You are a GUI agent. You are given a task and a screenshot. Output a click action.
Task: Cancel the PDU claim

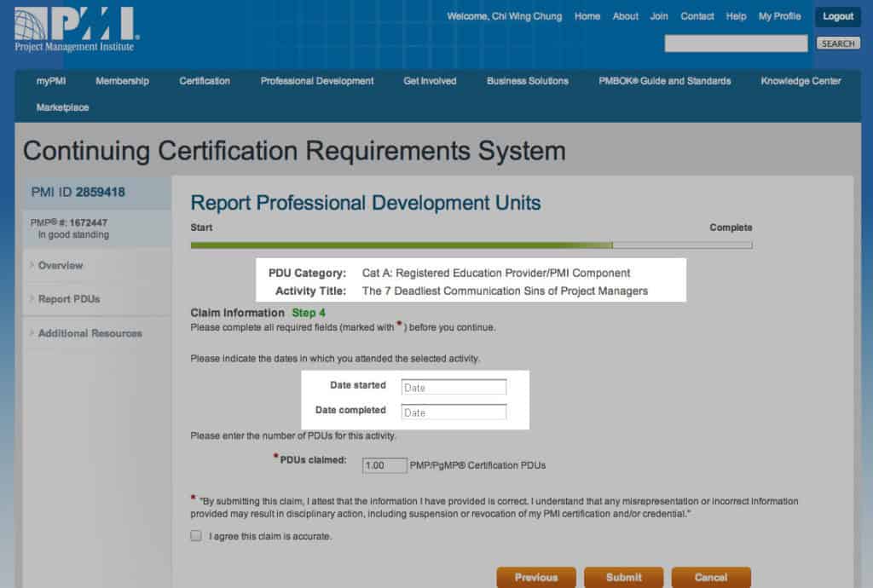pyautogui.click(x=711, y=578)
